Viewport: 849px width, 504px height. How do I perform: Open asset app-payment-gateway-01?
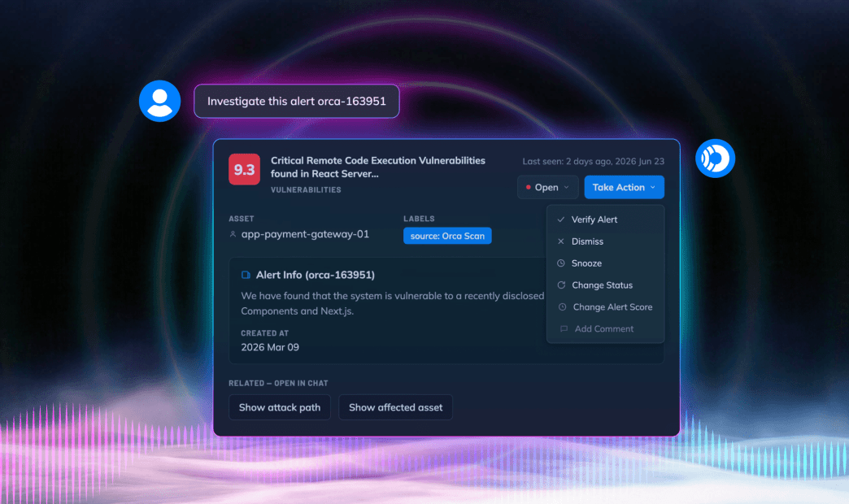click(x=305, y=234)
